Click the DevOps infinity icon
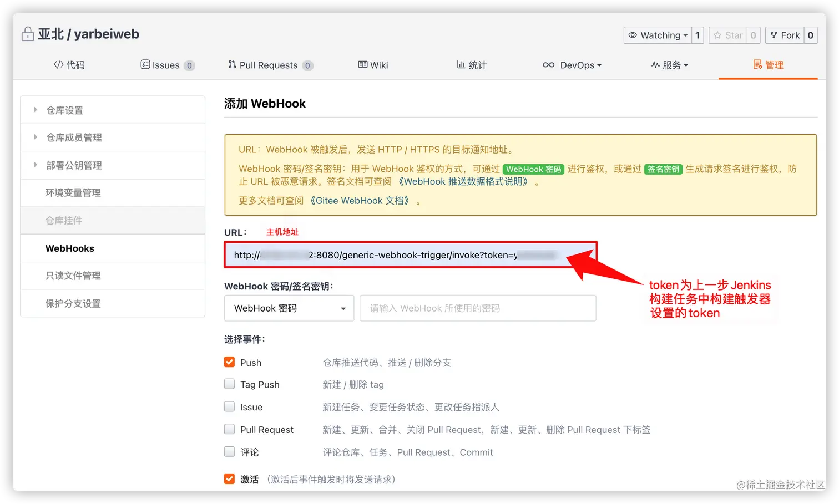The image size is (839, 504). pyautogui.click(x=548, y=65)
